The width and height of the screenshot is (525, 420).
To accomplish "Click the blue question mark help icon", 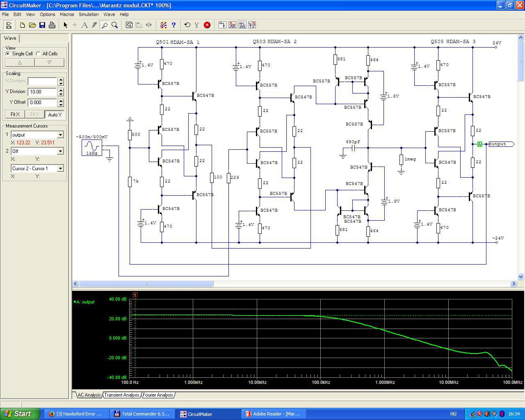I will 173,25.
